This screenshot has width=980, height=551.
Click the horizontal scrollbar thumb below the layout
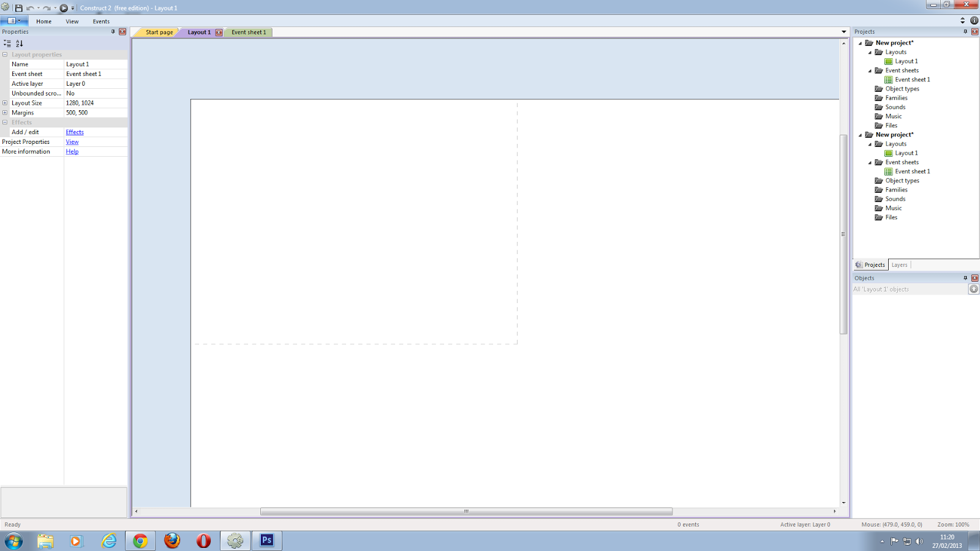(466, 511)
